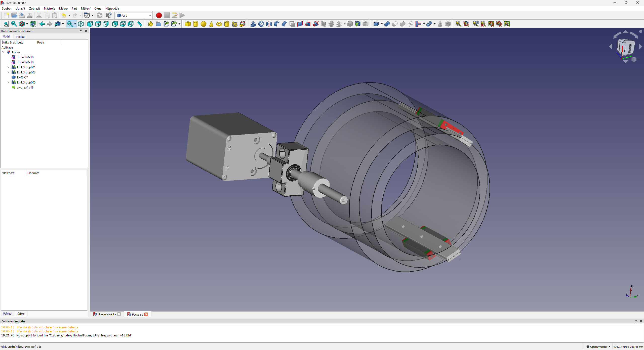This screenshot has width=644, height=350.
Task: Switch to the Údaje property tab
Action: [x=21, y=314]
